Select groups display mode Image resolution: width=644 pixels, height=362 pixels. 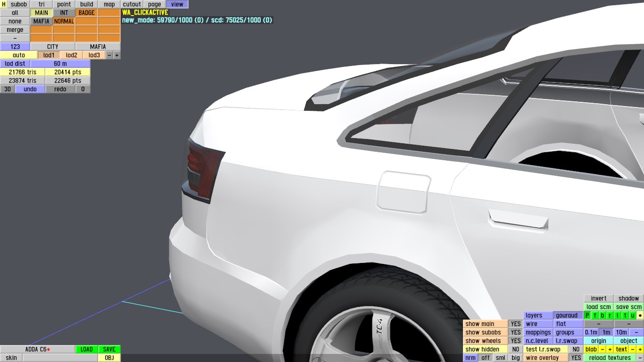pyautogui.click(x=569, y=332)
